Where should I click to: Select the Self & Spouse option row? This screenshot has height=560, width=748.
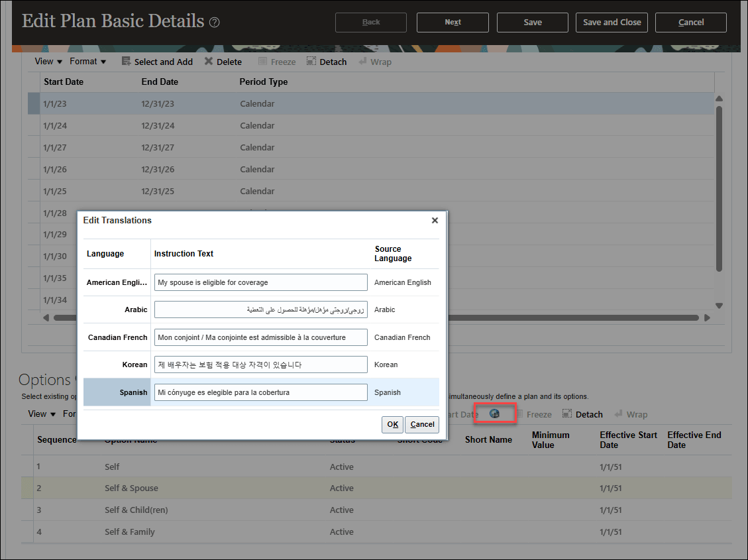tap(133, 488)
